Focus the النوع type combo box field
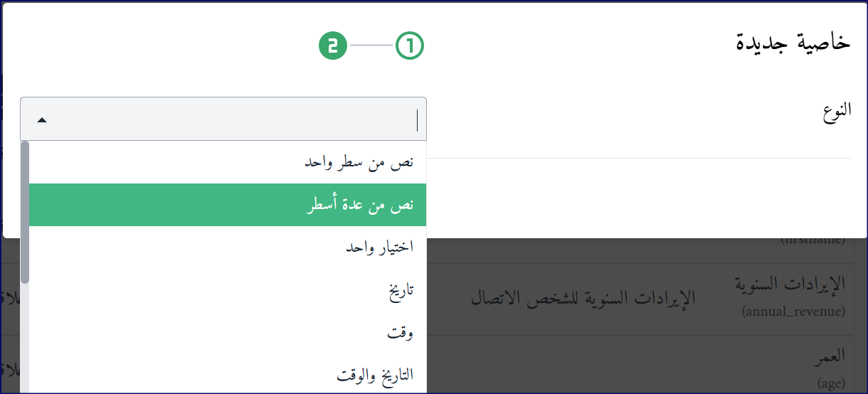 pyautogui.click(x=223, y=119)
